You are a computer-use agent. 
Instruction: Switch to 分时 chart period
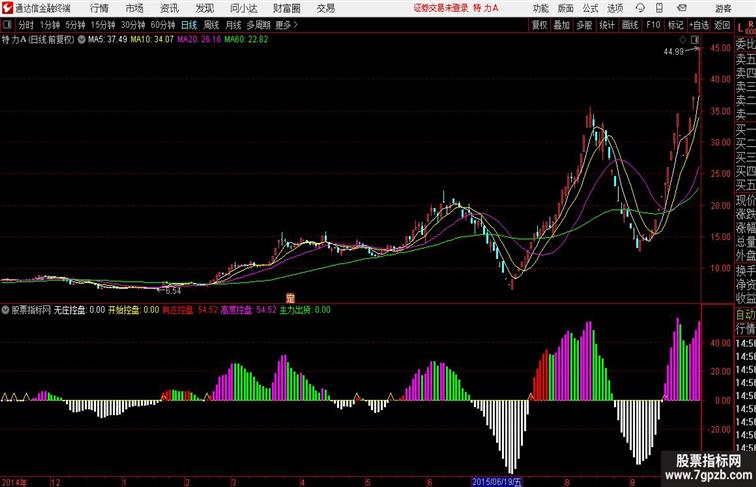click(26, 25)
